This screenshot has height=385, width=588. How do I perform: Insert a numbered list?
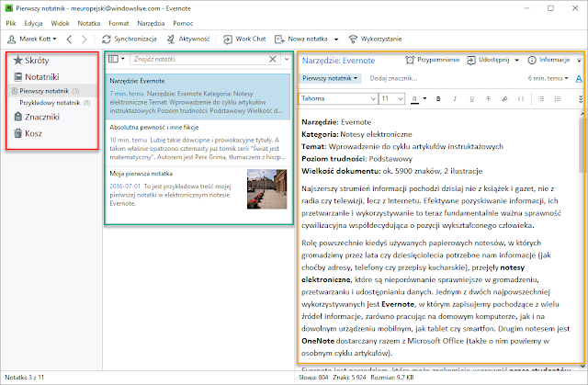click(558, 99)
